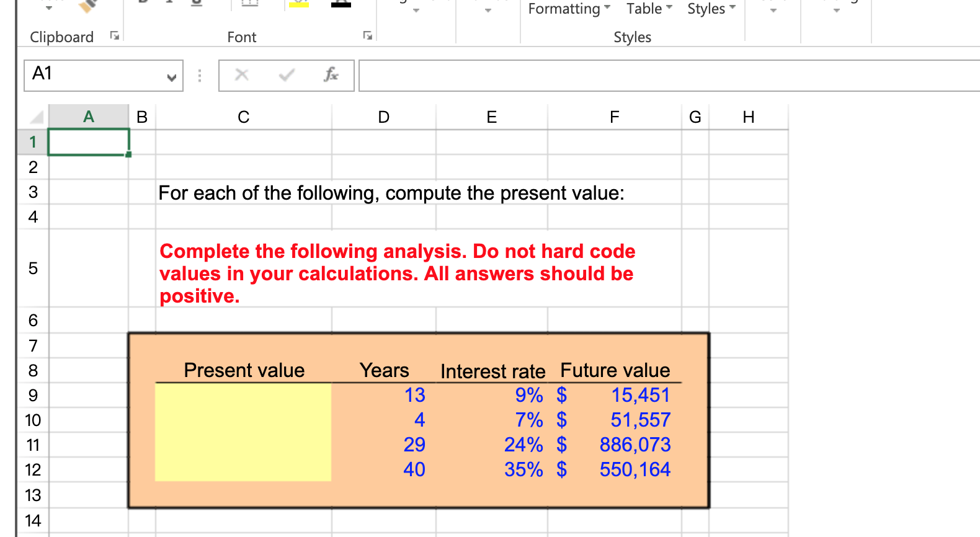Select the Years cell with value 13

tap(384, 395)
